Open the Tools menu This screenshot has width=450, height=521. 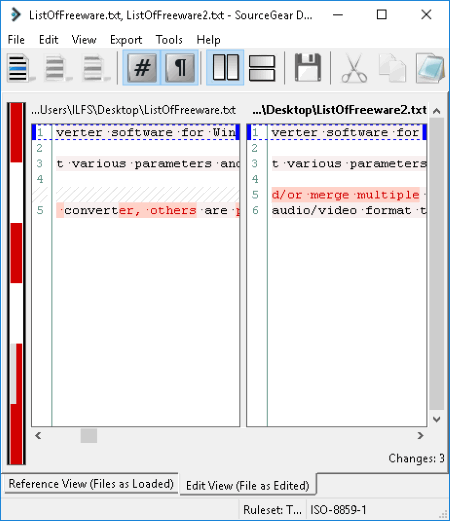pyautogui.click(x=169, y=40)
